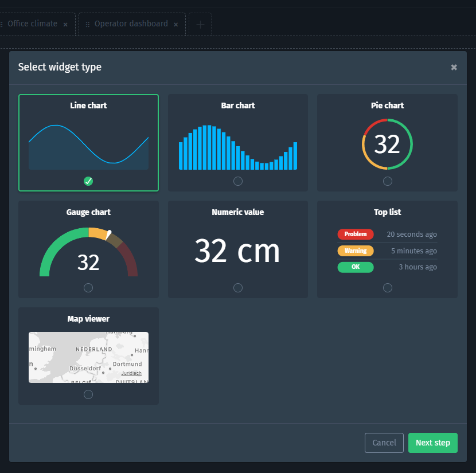Image resolution: width=476 pixels, height=473 pixels.
Task: Click the Next step button
Action: click(432, 443)
